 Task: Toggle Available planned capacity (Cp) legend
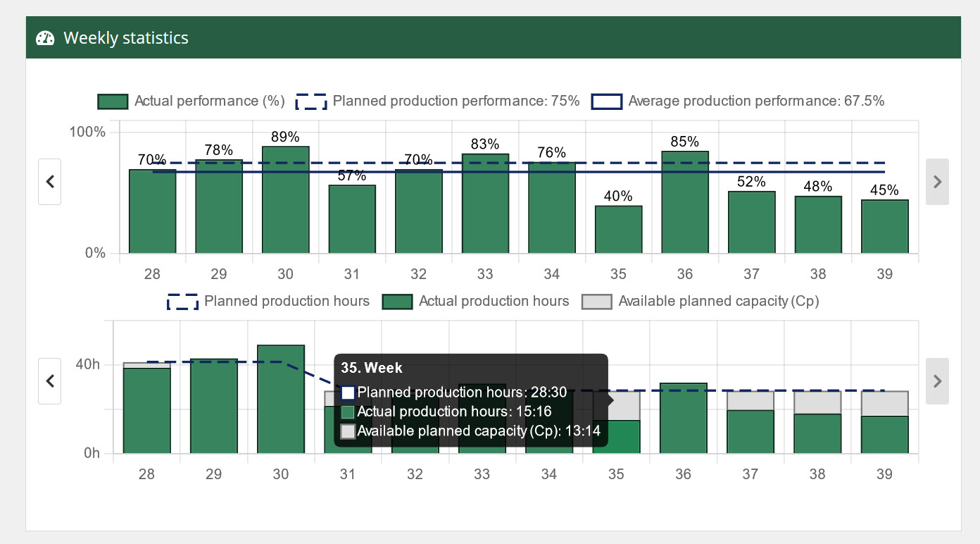701,302
